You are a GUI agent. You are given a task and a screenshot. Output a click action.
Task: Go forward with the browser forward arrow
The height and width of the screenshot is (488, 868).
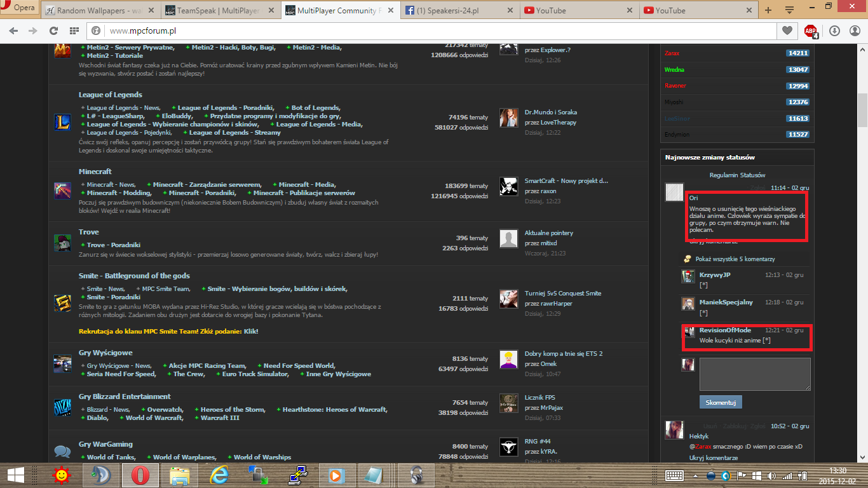[33, 30]
